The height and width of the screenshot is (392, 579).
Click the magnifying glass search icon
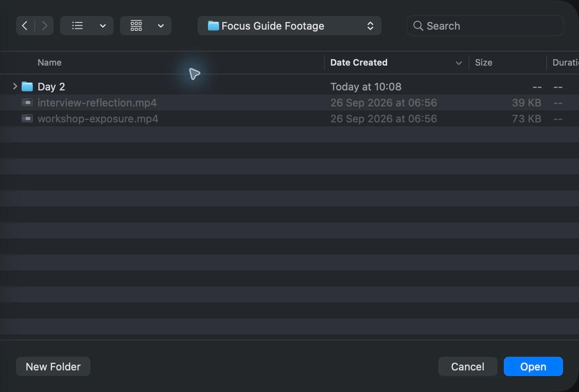tap(418, 26)
